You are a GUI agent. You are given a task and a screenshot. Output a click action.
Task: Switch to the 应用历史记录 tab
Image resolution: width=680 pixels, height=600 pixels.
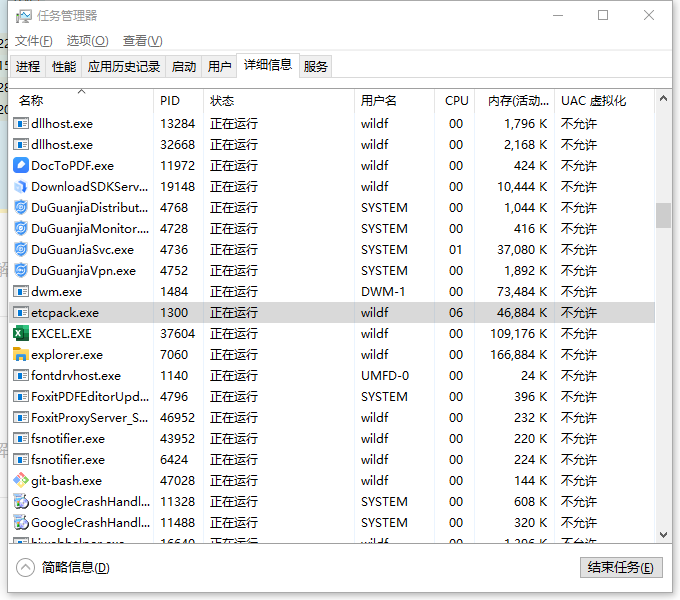pos(124,66)
